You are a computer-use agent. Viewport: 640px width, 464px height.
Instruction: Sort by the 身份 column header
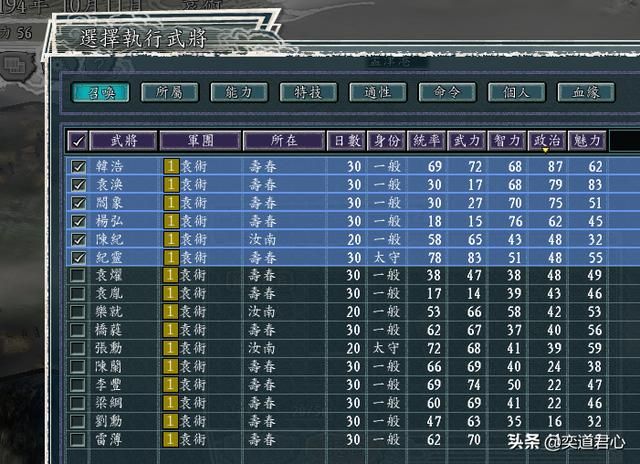[x=386, y=141]
